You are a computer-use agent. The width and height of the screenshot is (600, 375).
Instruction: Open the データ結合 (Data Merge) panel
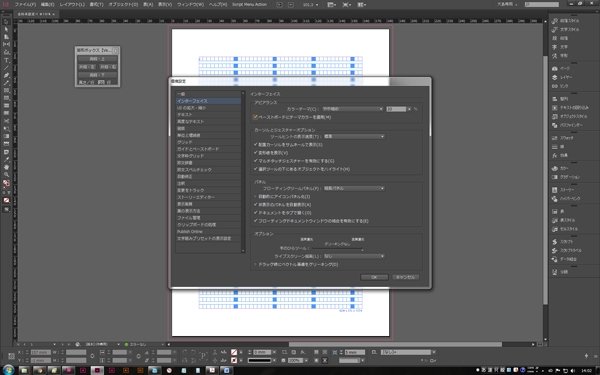[x=564, y=259]
